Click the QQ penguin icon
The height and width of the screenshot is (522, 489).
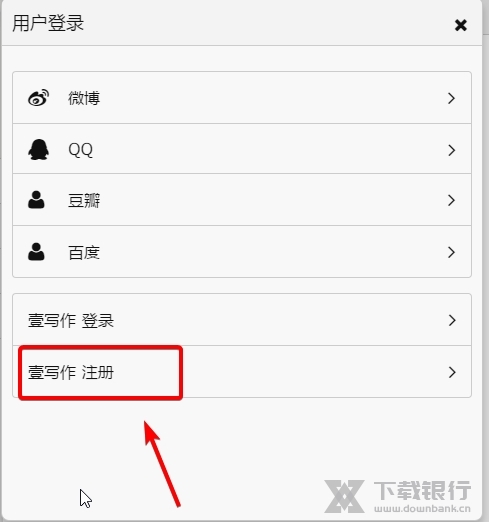[x=39, y=149]
